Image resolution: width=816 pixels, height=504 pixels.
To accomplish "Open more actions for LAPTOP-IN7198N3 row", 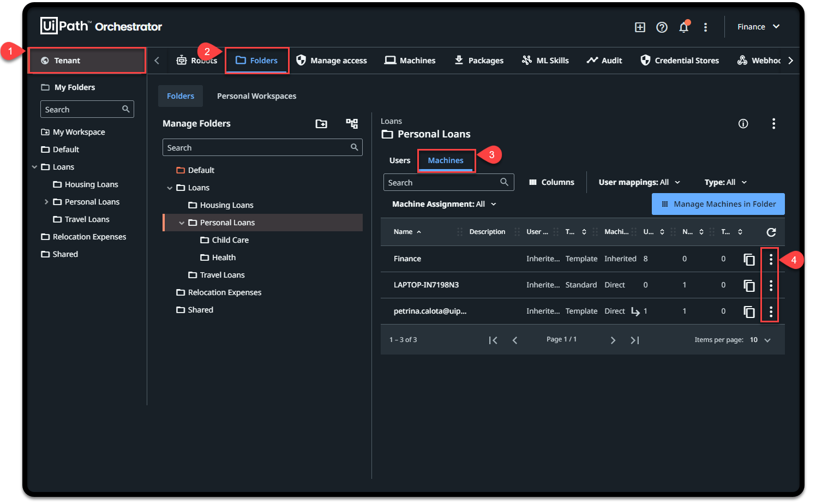I will (x=771, y=285).
